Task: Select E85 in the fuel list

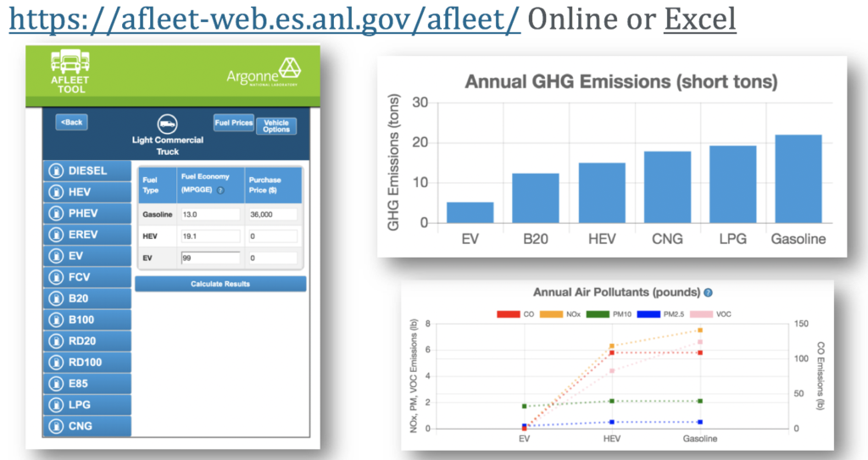Action: click(87, 384)
